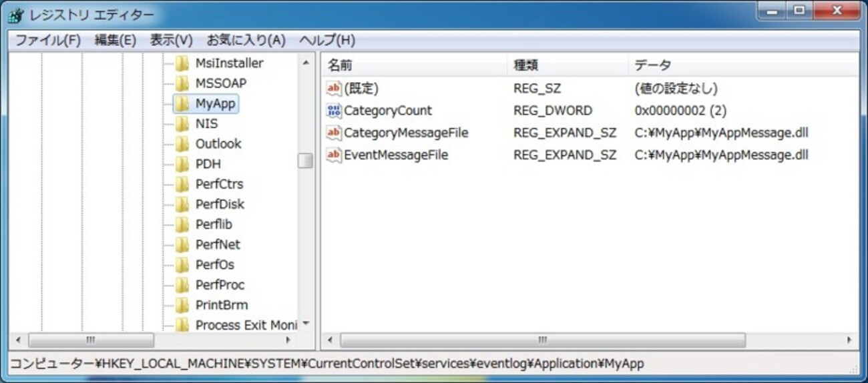This screenshot has height=383, width=868.
Task: Click the (値の設定なし) data cell
Action: click(x=676, y=88)
